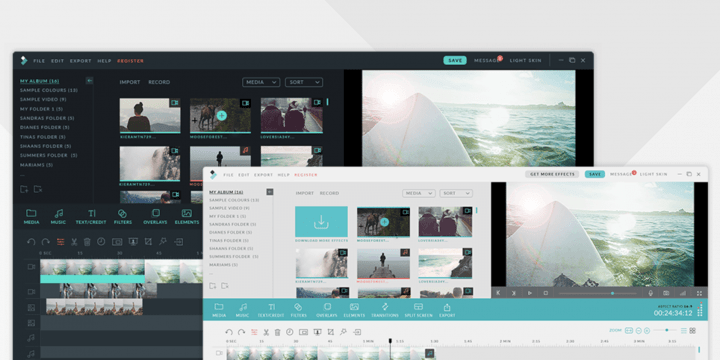
Task: Switch to grid view in light timeline
Action: click(692, 331)
